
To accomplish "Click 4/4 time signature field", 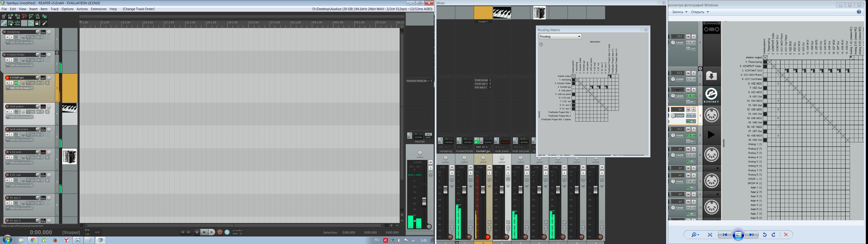I will 97,232.
